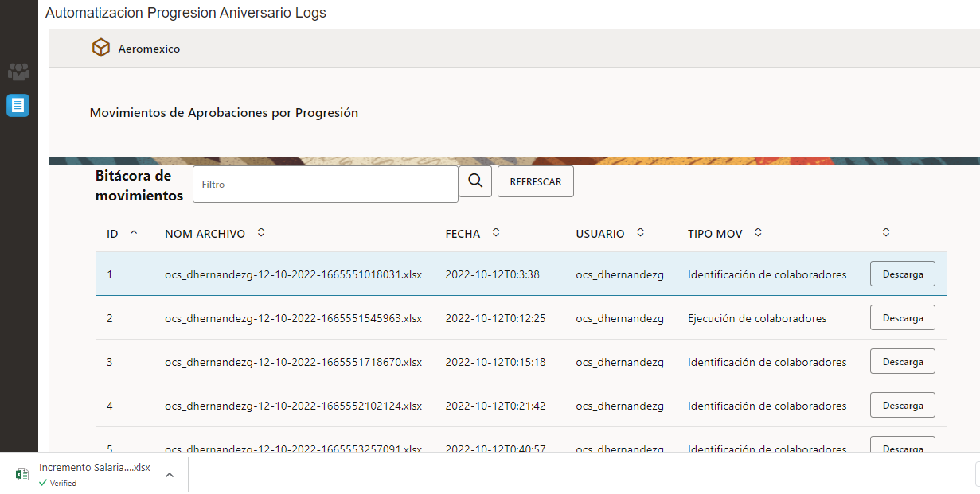980x494 pixels.
Task: Sort the NOM ARCHIVO column
Action: tap(261, 233)
